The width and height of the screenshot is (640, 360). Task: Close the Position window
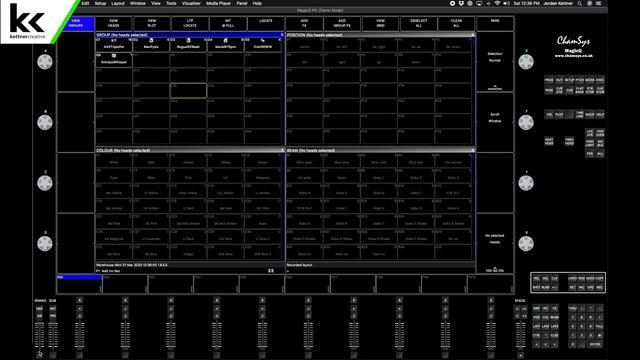pyautogui.click(x=473, y=35)
